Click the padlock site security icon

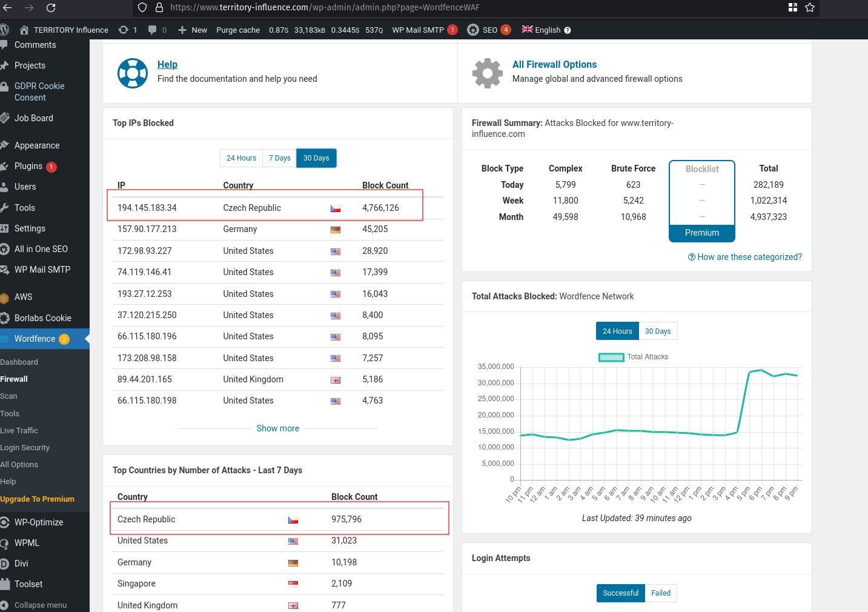click(159, 7)
